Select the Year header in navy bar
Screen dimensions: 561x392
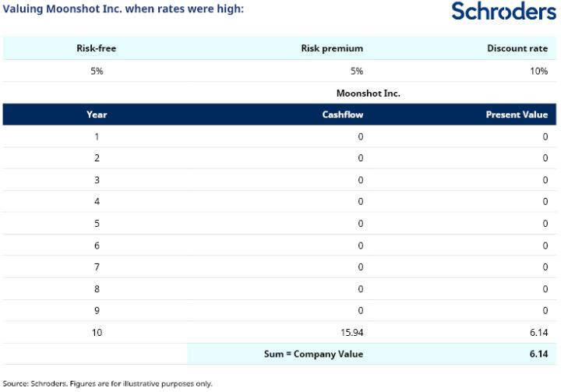(97, 115)
